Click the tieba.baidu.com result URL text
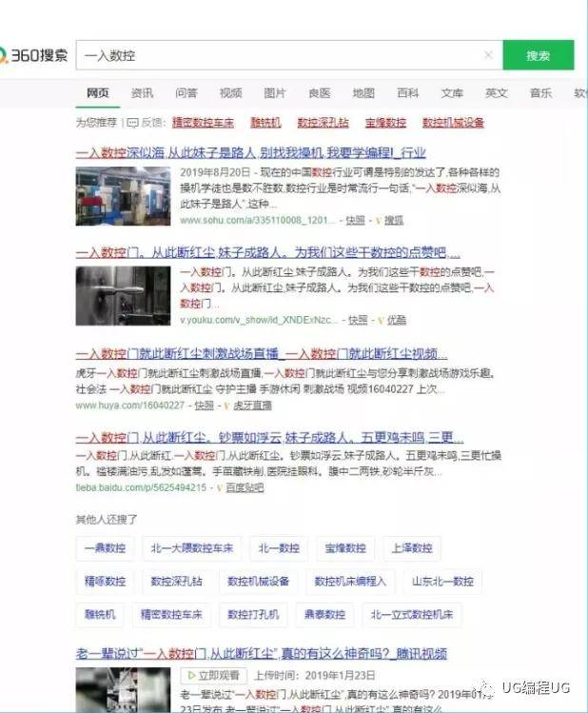 pos(141,488)
